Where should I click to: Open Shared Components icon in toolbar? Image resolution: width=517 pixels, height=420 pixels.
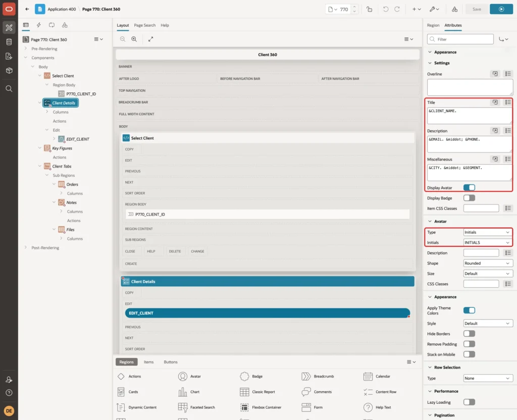pyautogui.click(x=455, y=9)
